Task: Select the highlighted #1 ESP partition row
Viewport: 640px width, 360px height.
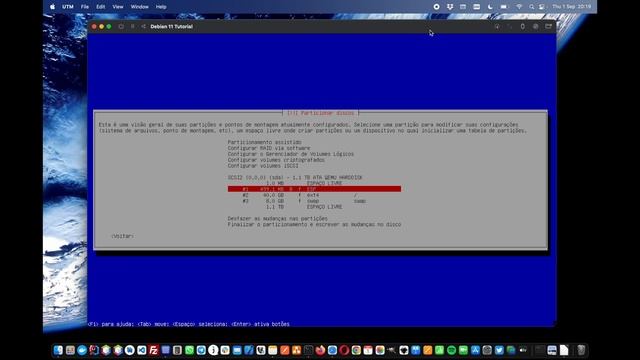Action: 314,189
